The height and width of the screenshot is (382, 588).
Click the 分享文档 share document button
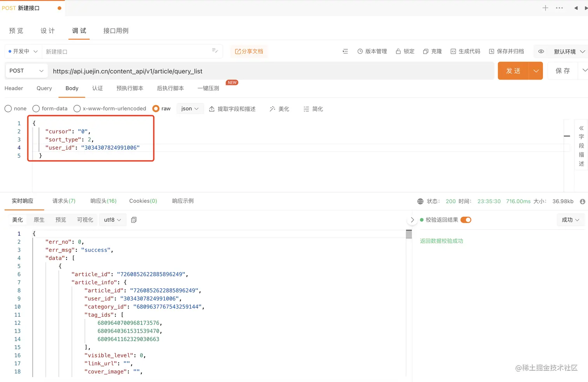249,51
